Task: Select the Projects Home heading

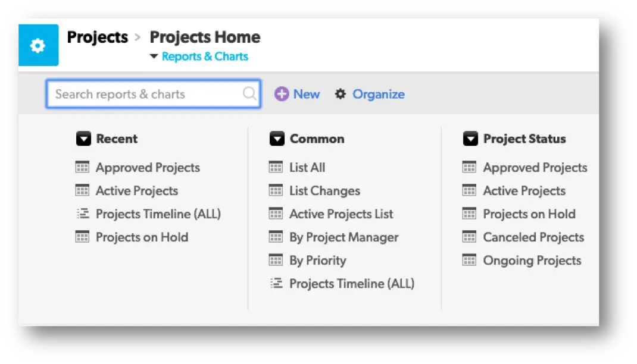Action: tap(205, 37)
